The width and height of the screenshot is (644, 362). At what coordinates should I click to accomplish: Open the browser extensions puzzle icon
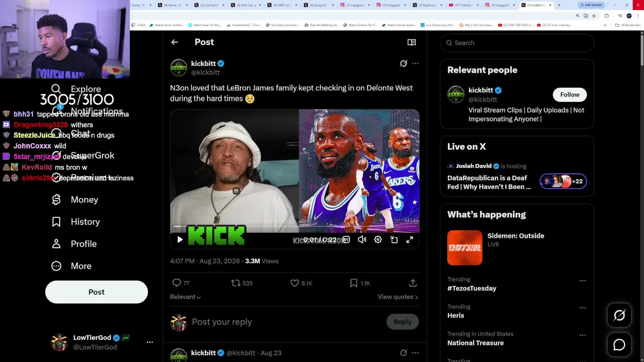[606, 16]
